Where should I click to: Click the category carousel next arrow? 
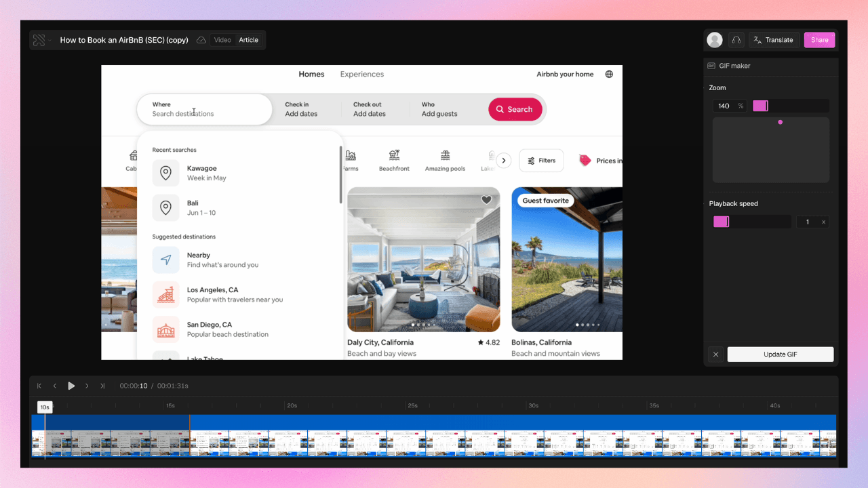tap(503, 161)
